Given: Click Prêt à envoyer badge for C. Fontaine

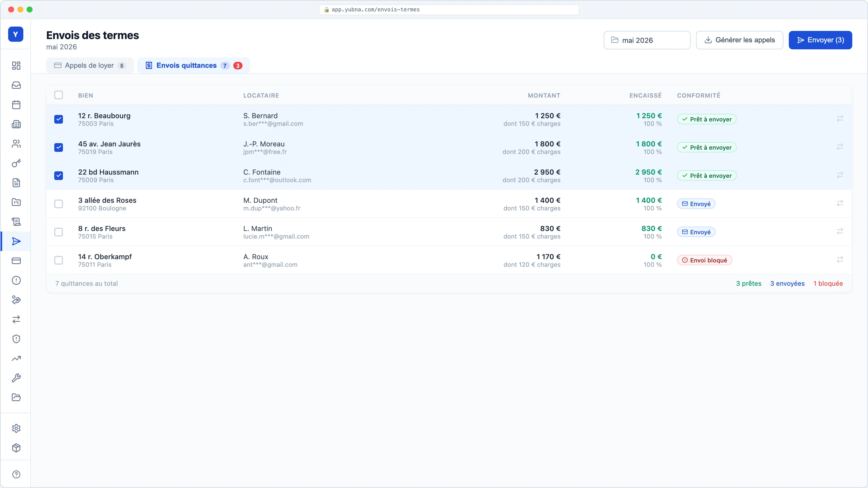Looking at the screenshot, I should [x=707, y=175].
